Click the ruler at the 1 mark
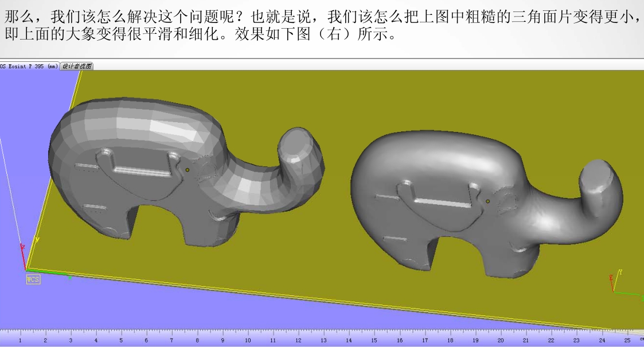Screen dimensions: 644x347 tap(20, 340)
